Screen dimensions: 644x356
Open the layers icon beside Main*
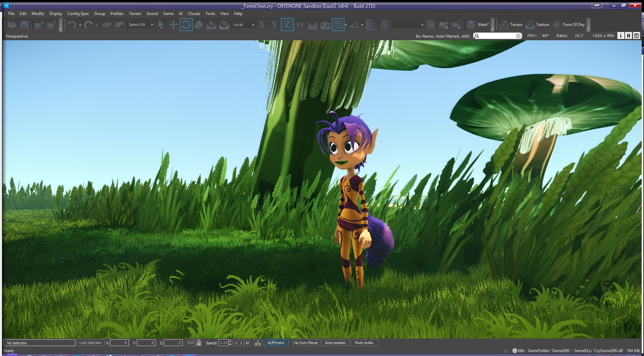click(471, 25)
